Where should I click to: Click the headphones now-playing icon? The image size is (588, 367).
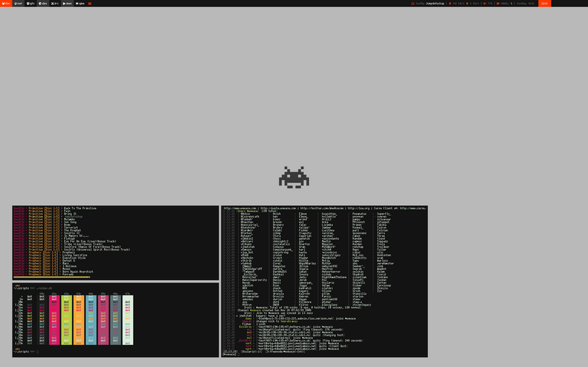pyautogui.click(x=413, y=3)
